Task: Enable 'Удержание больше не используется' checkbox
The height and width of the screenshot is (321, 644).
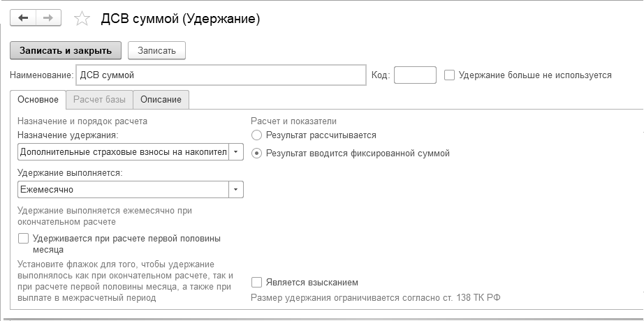Action: pos(450,75)
